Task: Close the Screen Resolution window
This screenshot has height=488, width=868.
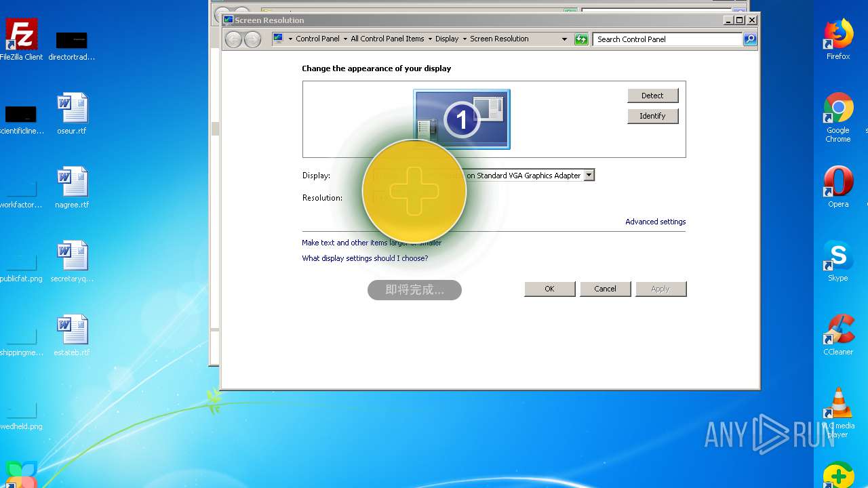Action: pyautogui.click(x=752, y=20)
